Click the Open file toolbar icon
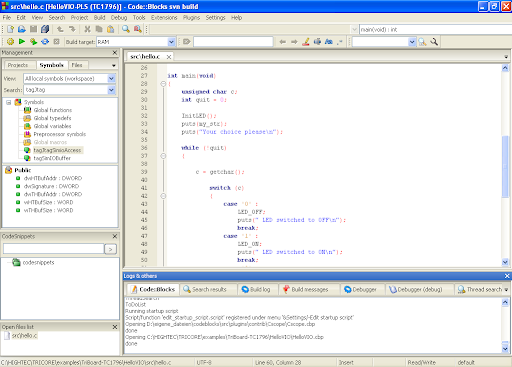 22,29
